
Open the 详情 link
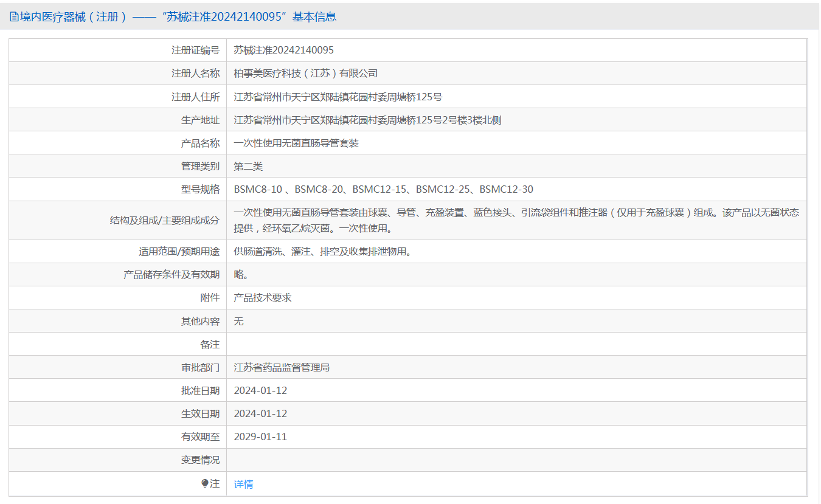(243, 484)
